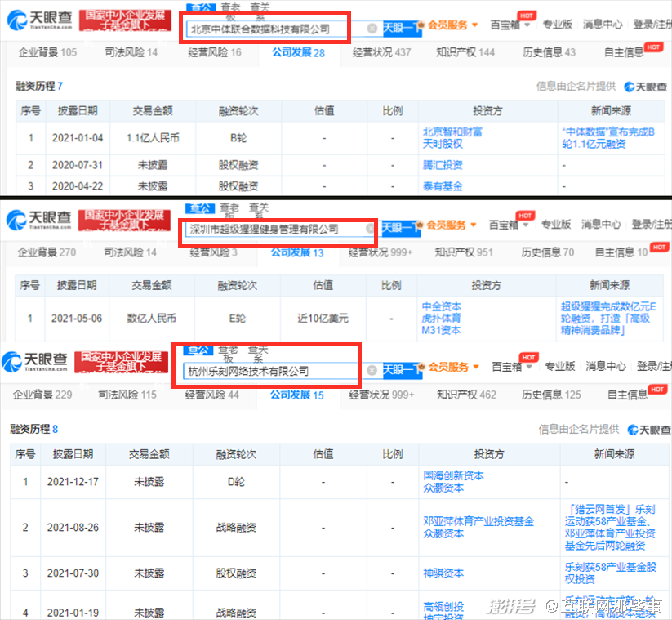The height and width of the screenshot is (620, 672).
Task: Open the news link about 中体数据 B轮1.1亿元融资
Action: click(608, 137)
